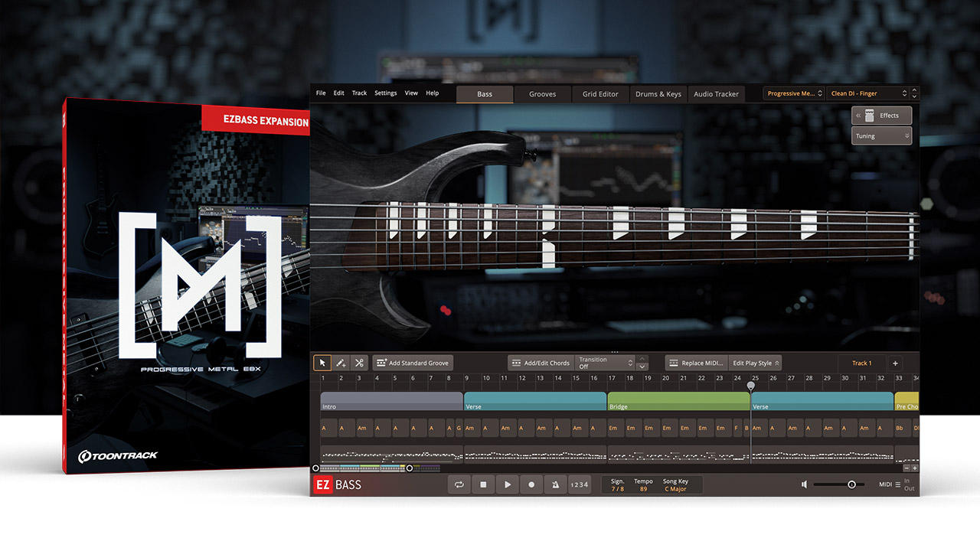This screenshot has height=551, width=980.
Task: Click the time signature 7/8 value
Action: (x=617, y=489)
